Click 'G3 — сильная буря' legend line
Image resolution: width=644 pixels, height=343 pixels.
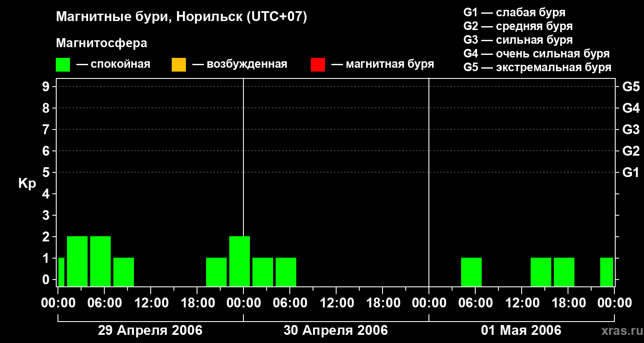pos(518,40)
